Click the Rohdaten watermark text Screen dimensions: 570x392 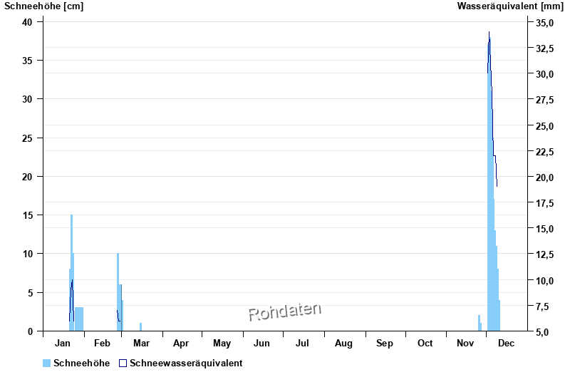(285, 311)
